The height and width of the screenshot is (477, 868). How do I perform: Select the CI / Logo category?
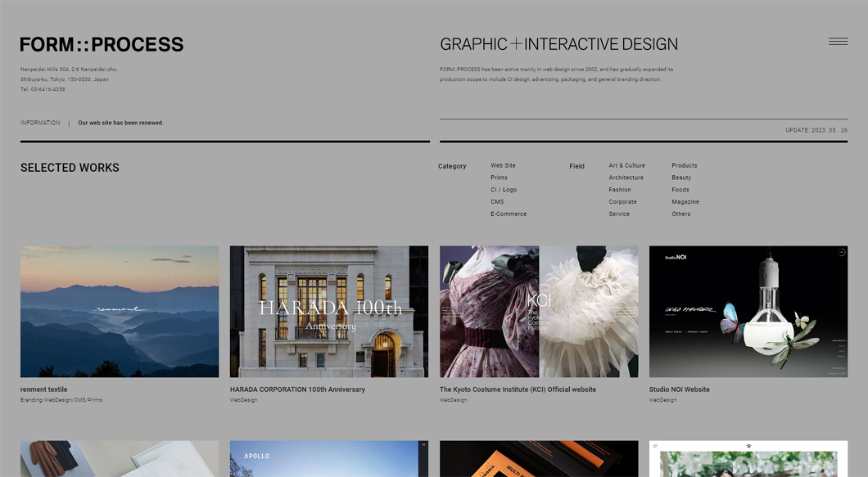(504, 190)
